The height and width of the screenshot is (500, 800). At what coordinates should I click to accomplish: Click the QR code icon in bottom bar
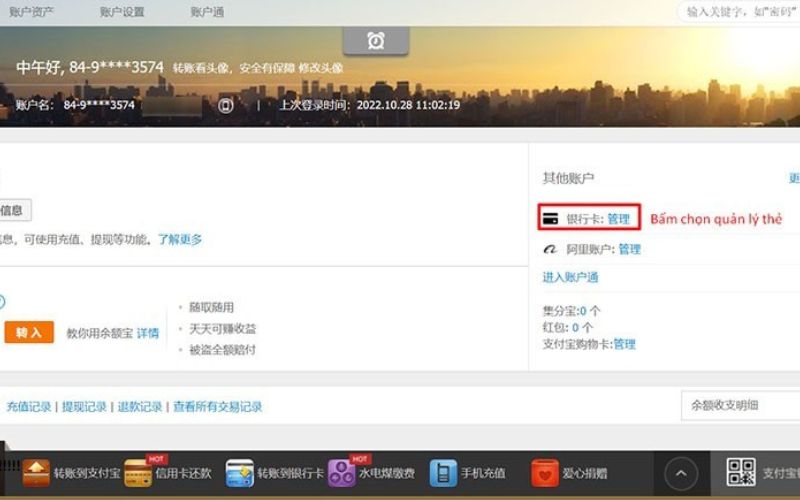click(741, 472)
